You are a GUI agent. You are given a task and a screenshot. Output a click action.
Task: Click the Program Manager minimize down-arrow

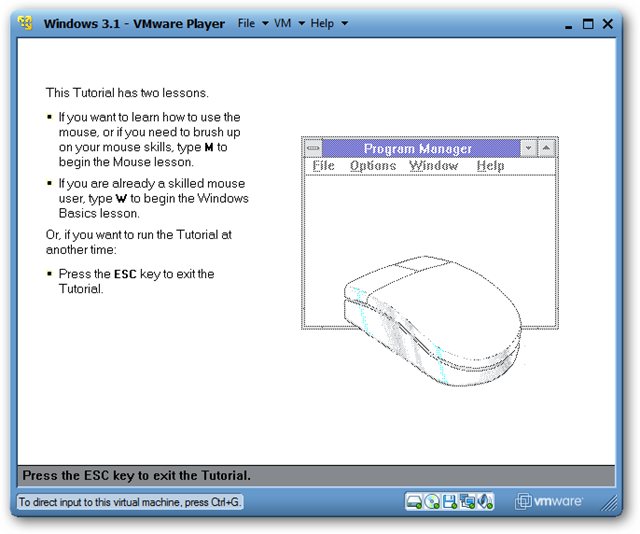529,148
